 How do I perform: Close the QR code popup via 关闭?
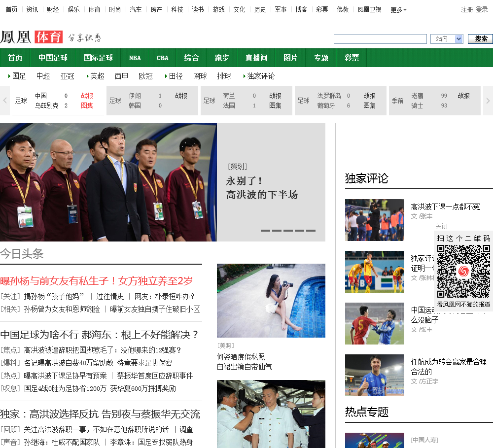441,226
